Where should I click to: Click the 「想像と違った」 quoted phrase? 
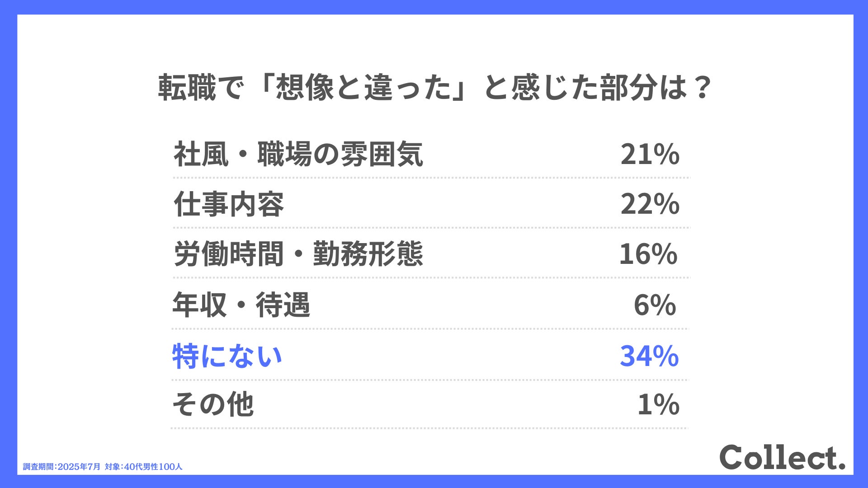[x=363, y=87]
